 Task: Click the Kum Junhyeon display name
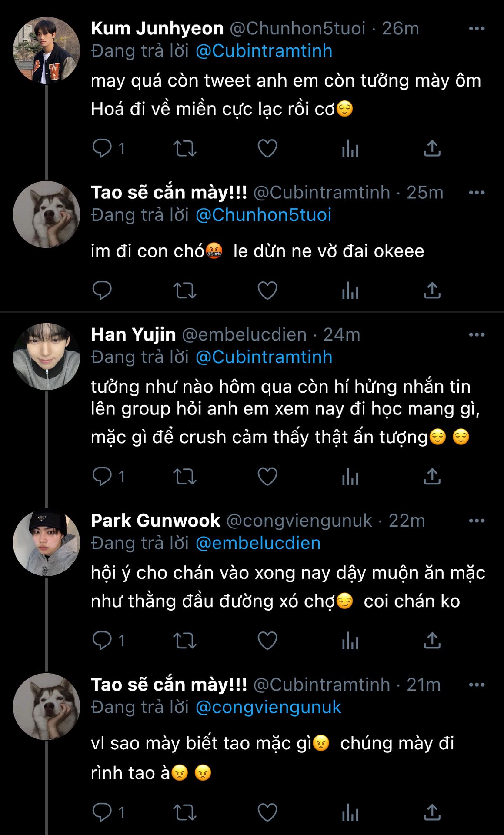click(157, 29)
